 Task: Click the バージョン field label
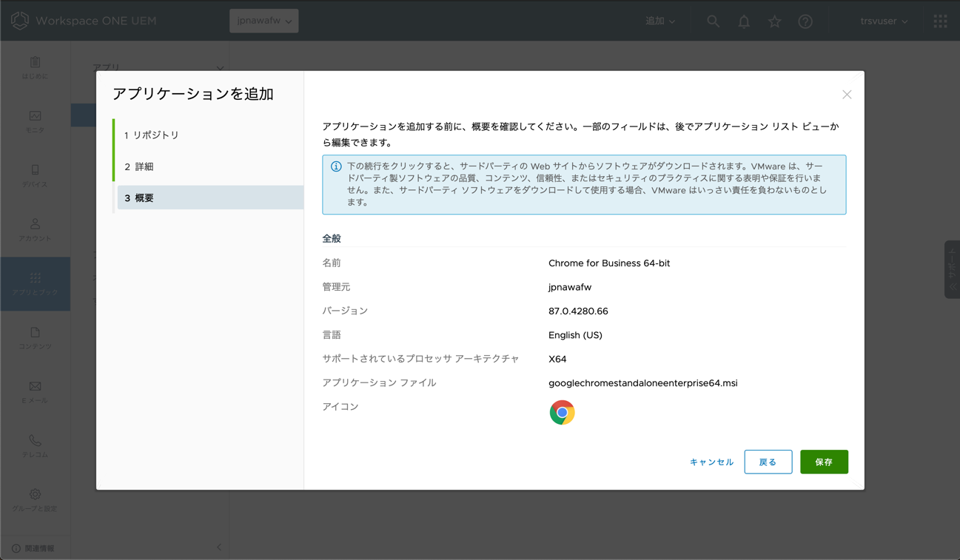(345, 311)
